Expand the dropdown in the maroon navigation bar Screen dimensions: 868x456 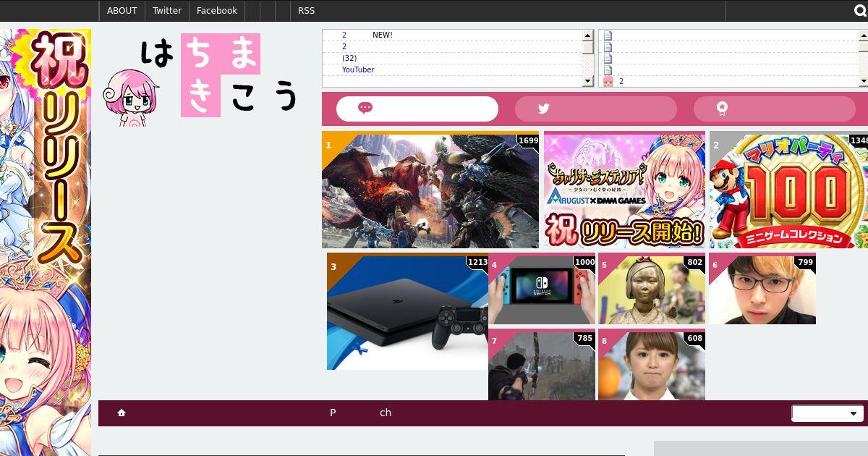[x=827, y=413]
